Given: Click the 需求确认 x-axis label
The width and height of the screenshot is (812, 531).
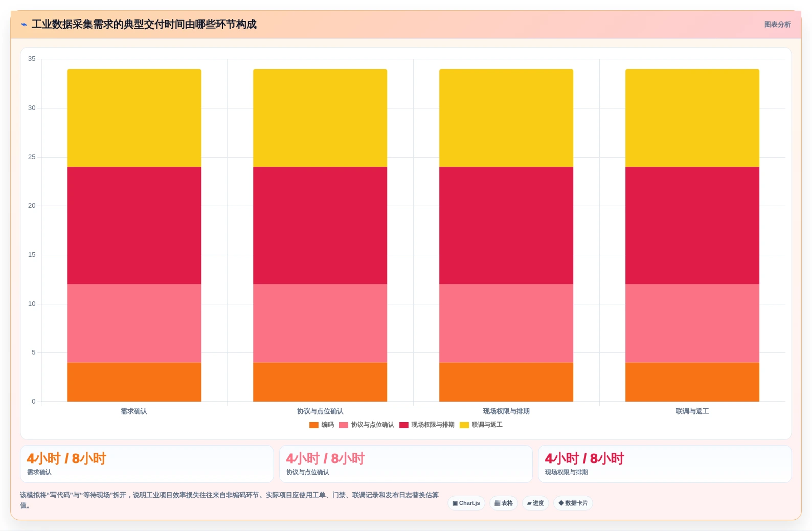Looking at the screenshot, I should (134, 411).
